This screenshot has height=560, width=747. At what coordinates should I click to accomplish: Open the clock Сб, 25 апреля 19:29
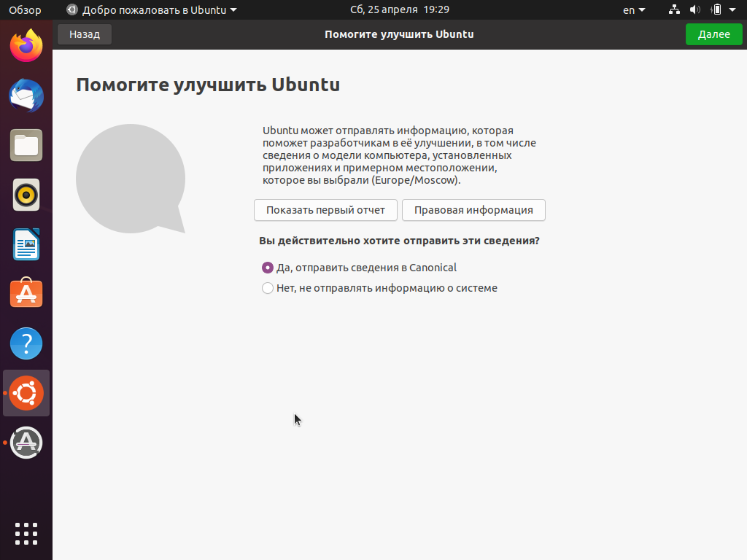[399, 9]
